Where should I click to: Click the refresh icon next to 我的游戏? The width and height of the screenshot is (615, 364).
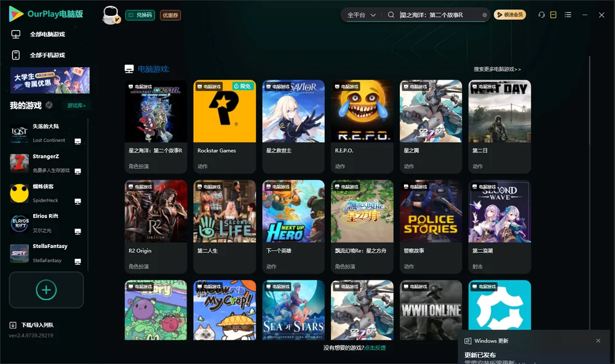pos(49,105)
